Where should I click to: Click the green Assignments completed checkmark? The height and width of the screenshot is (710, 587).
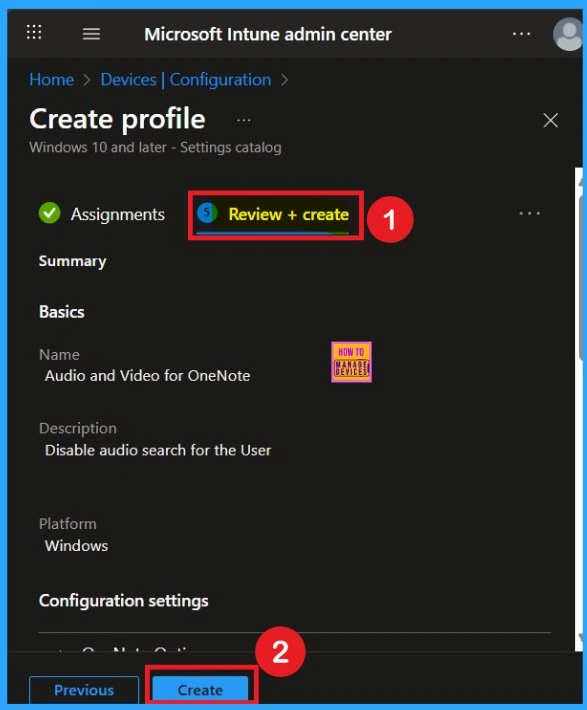(x=50, y=213)
